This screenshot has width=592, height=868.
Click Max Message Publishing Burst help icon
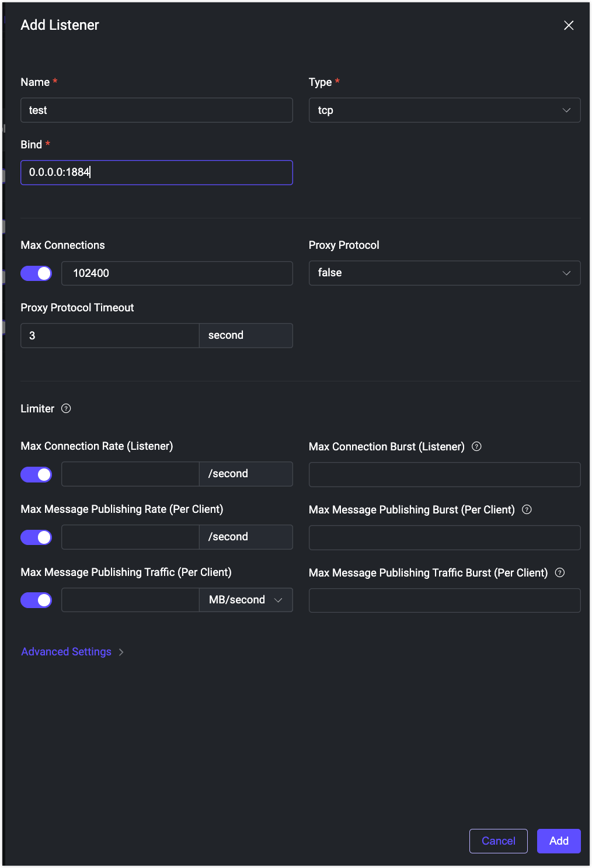(527, 509)
